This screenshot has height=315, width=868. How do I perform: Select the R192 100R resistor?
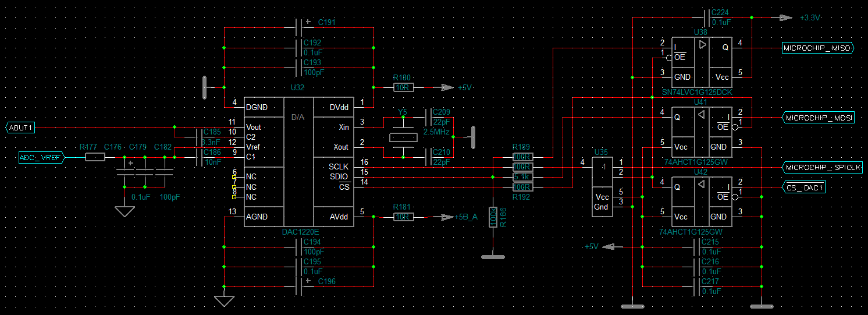[522, 187]
